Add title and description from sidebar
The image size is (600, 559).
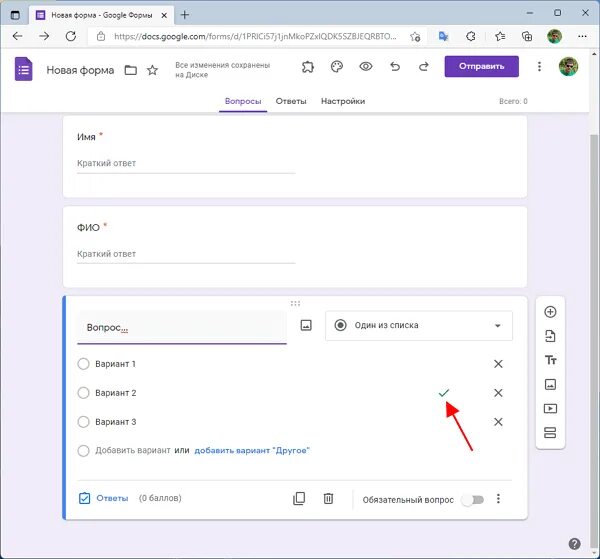550,360
